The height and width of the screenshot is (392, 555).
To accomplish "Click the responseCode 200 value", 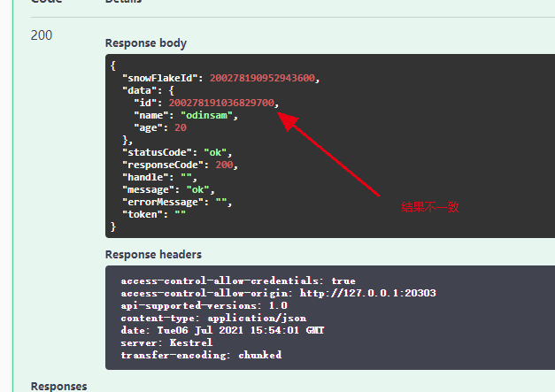I will (x=225, y=165).
